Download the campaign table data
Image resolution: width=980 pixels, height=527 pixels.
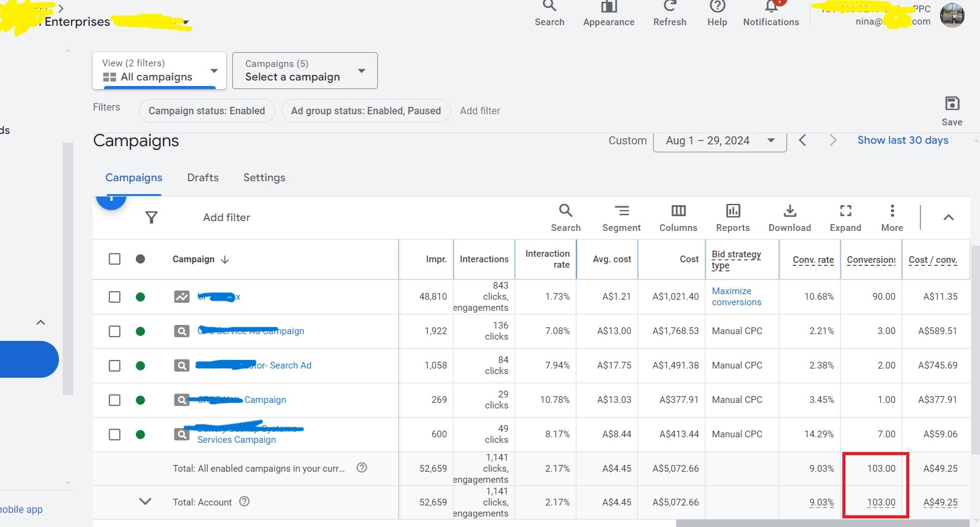click(x=790, y=211)
